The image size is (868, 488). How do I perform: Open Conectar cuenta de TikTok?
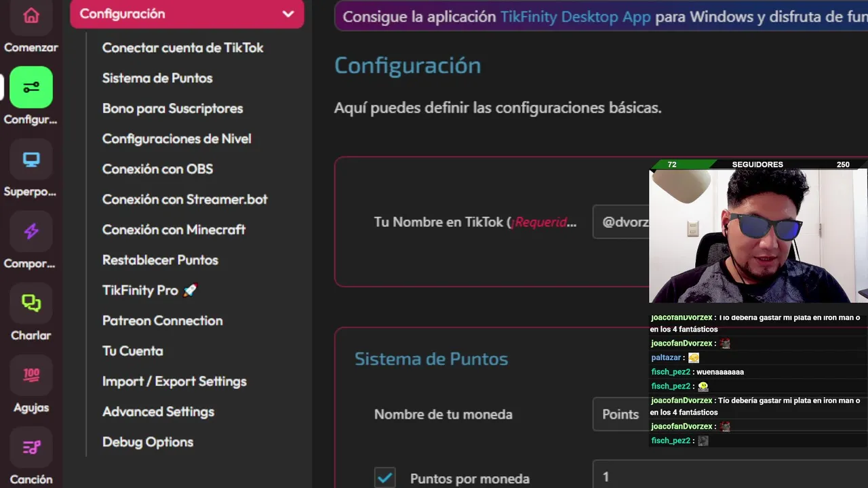[182, 47]
